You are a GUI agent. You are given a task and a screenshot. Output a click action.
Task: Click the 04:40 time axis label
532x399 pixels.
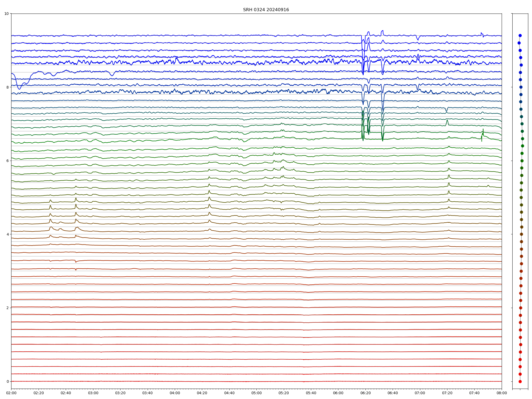229,393
